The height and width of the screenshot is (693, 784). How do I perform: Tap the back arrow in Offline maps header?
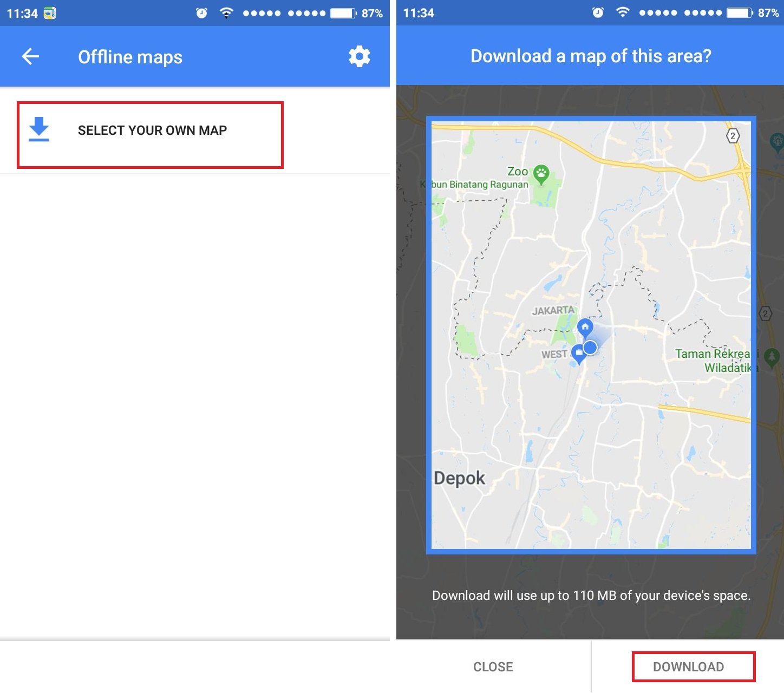(x=30, y=56)
